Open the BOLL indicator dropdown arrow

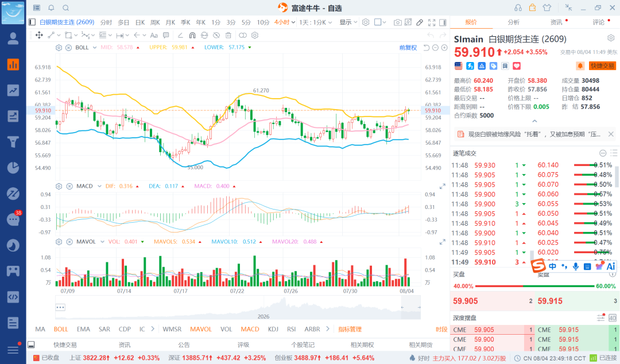point(95,48)
